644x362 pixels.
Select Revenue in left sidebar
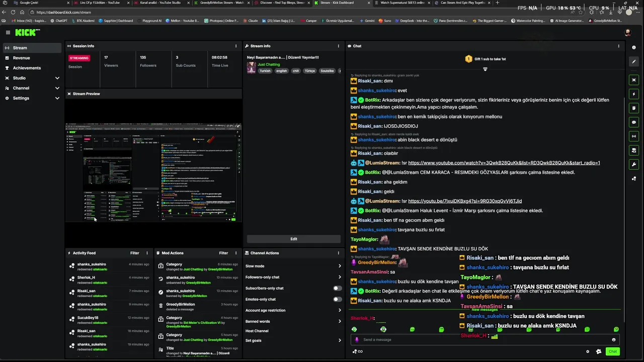31,58
